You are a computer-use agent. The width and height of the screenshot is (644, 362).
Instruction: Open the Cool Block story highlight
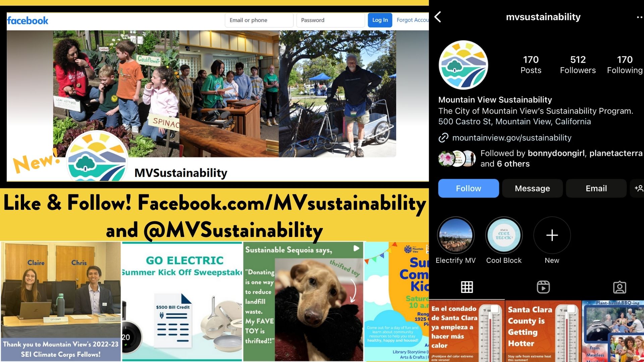[504, 235]
